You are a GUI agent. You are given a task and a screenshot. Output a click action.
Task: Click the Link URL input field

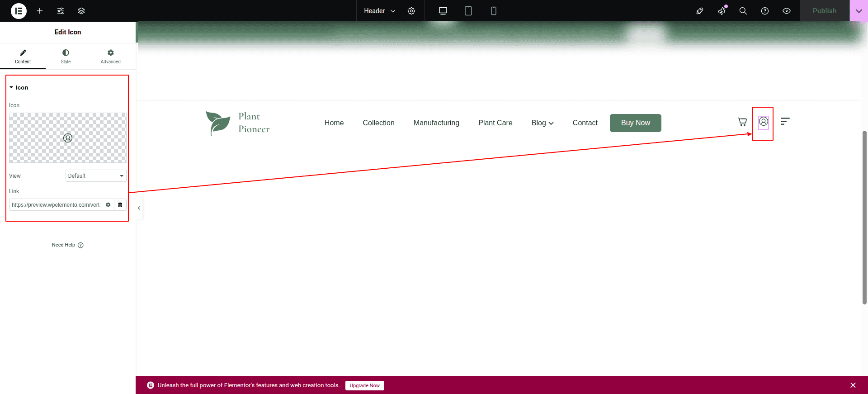(56, 205)
